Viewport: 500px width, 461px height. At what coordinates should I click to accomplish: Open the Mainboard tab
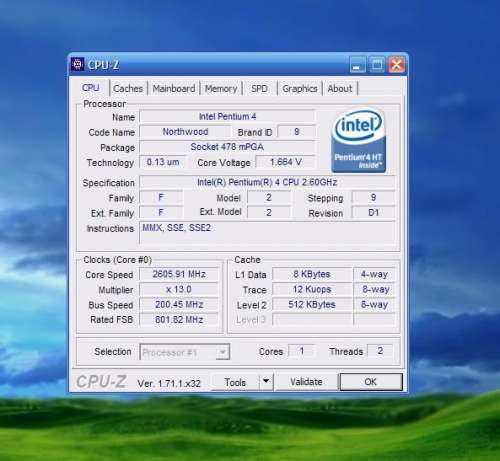(x=174, y=89)
